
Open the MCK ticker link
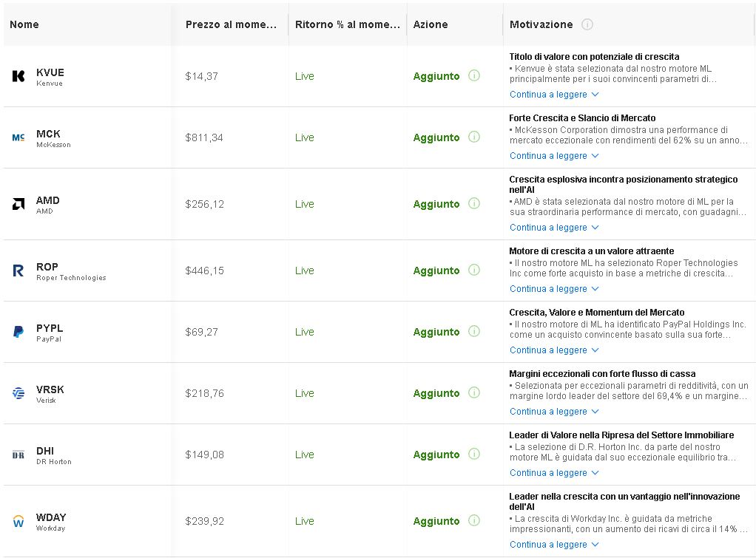click(x=48, y=134)
